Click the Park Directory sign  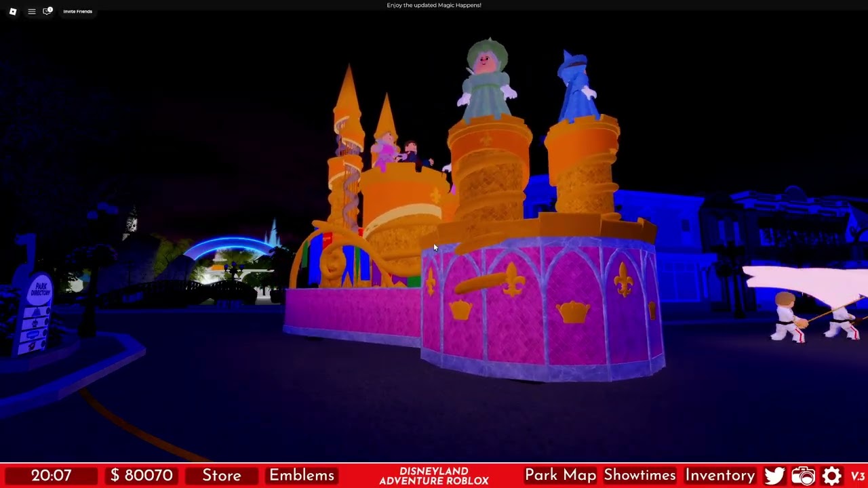(x=35, y=314)
